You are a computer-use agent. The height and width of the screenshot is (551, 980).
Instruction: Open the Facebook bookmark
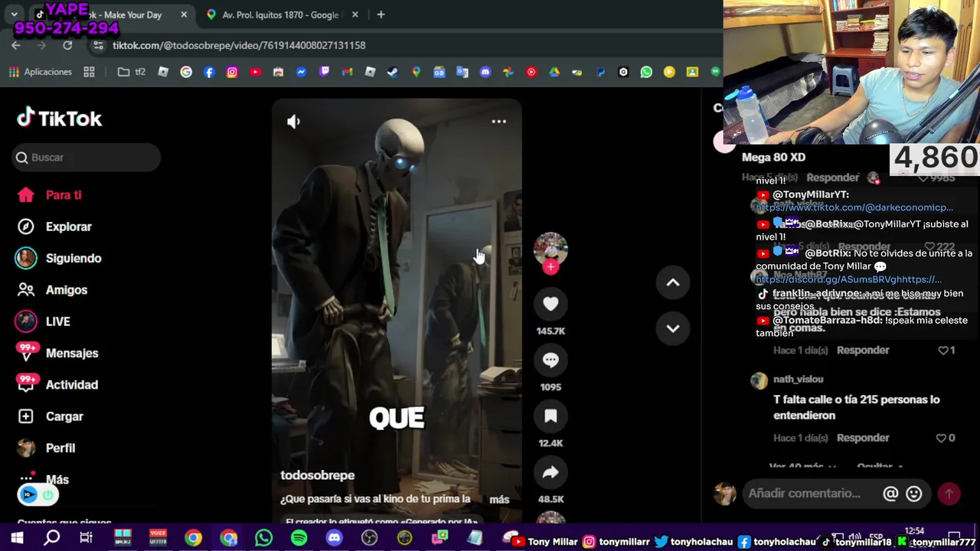[209, 72]
